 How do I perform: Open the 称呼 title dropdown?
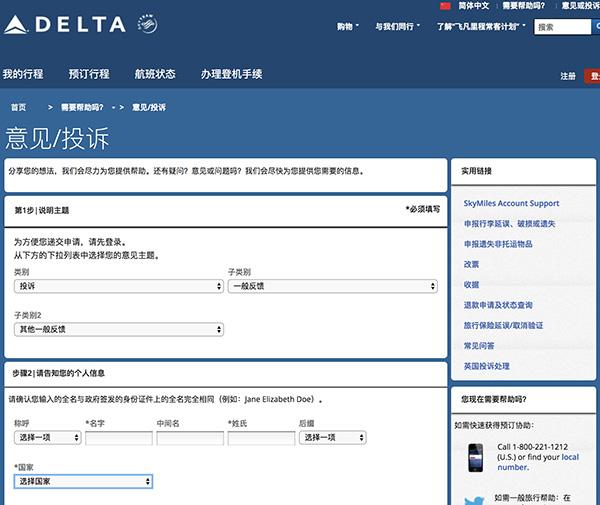(47, 437)
